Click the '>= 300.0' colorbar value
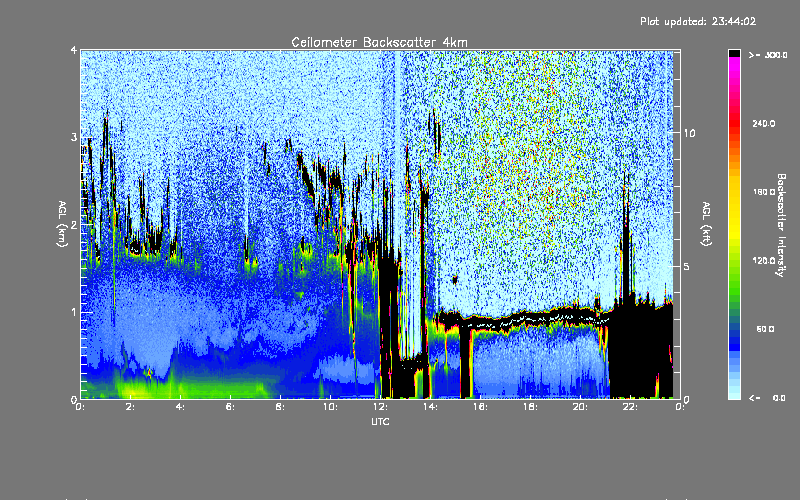The image size is (800, 500). [x=768, y=55]
